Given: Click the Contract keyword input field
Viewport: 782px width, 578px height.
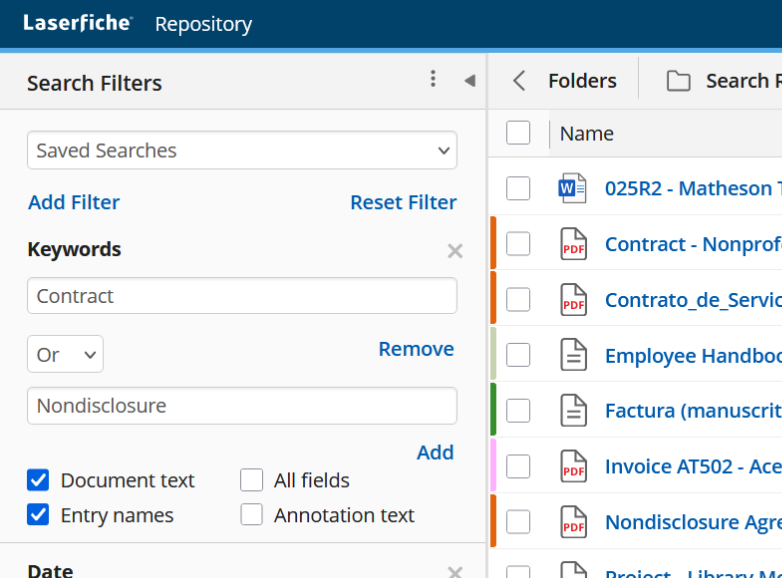Looking at the screenshot, I should 242,296.
